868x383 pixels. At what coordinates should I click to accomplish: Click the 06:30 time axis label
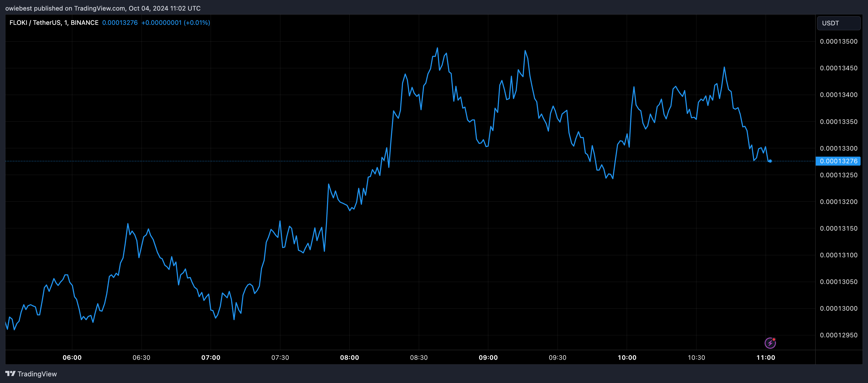(x=142, y=357)
